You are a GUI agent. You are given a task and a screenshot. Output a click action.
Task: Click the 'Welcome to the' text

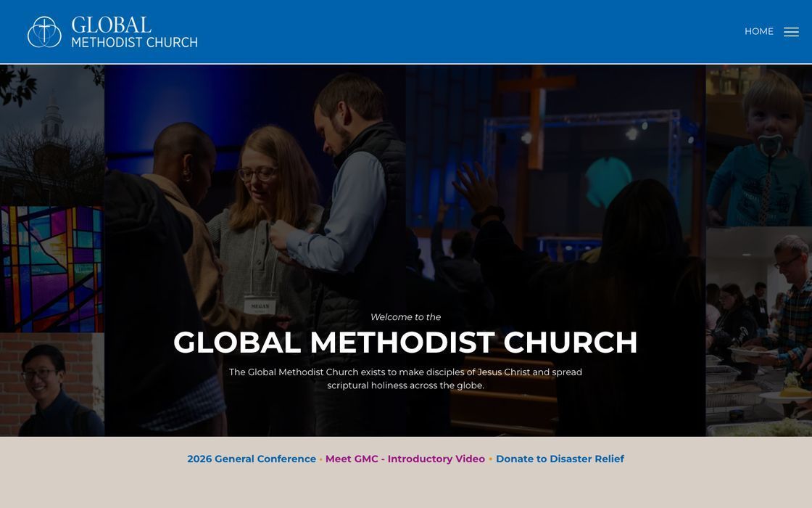coord(405,316)
